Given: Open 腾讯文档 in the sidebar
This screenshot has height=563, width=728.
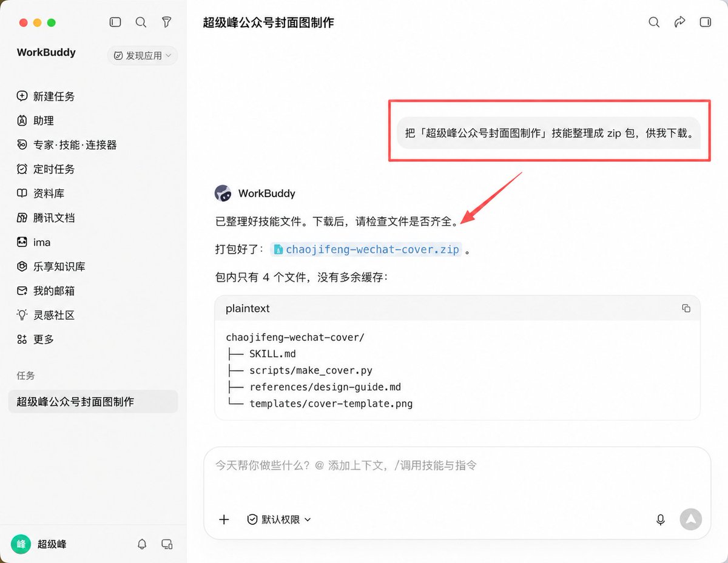Looking at the screenshot, I should tap(46, 218).
